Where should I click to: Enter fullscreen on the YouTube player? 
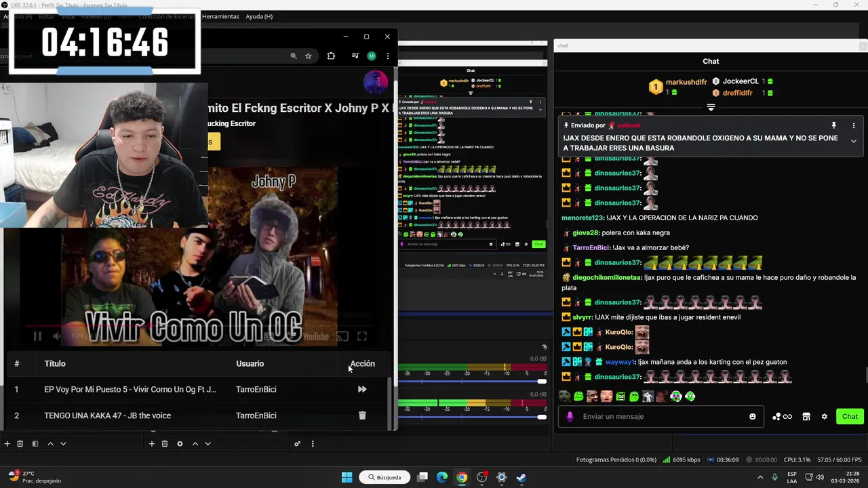[362, 336]
